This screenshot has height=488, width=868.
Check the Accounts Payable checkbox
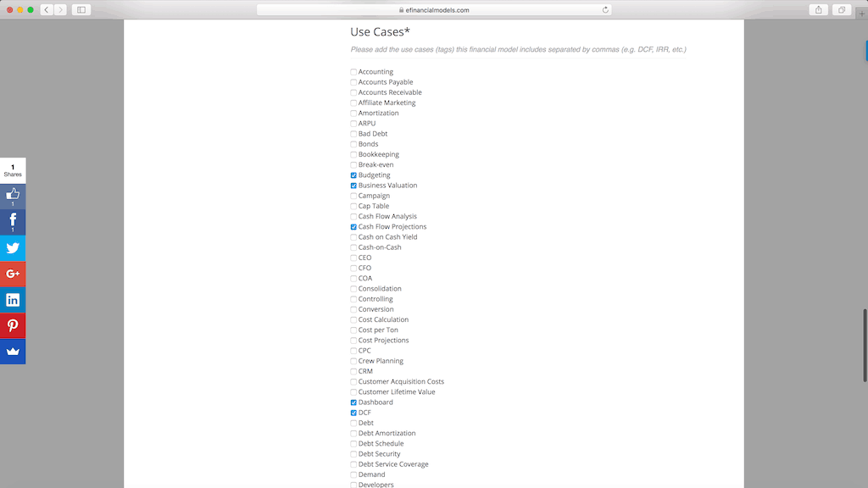353,82
